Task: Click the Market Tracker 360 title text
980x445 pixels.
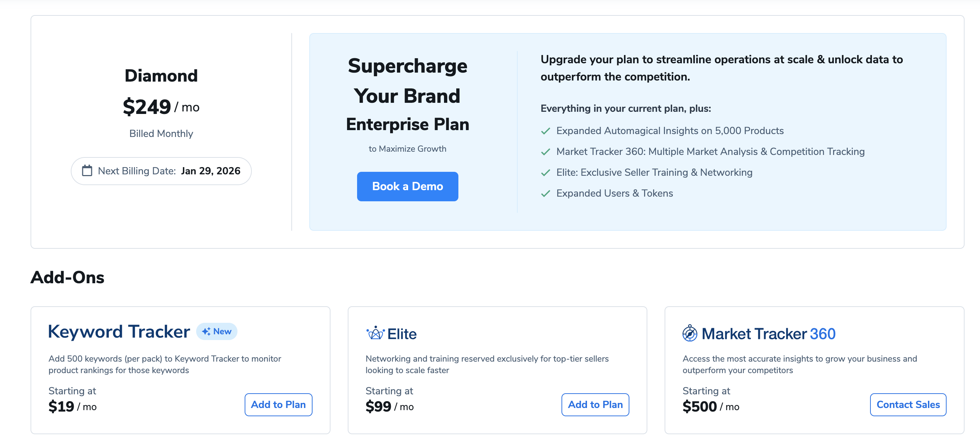Action: coord(768,334)
